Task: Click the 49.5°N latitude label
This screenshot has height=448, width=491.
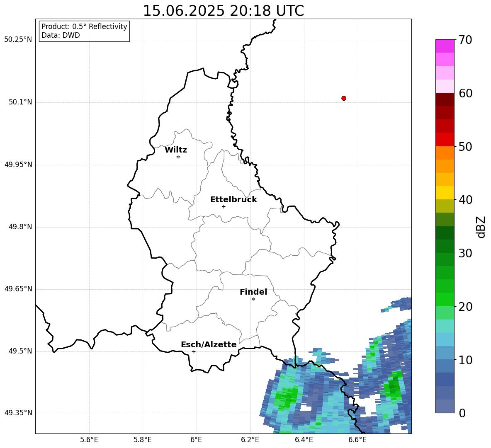Action: coord(20,351)
